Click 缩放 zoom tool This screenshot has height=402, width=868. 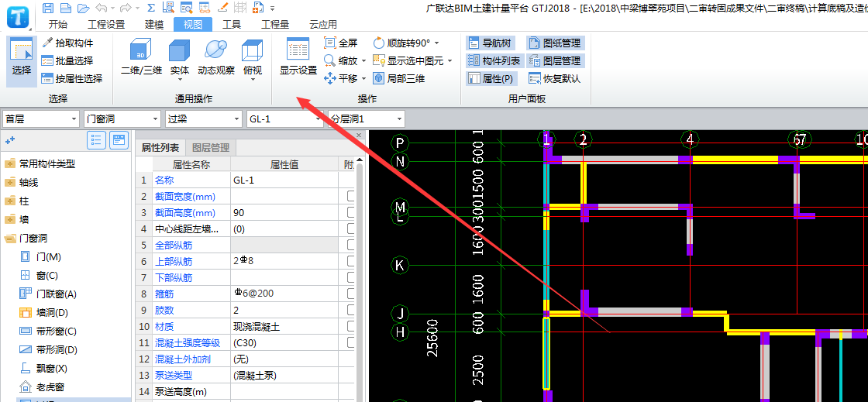point(341,61)
